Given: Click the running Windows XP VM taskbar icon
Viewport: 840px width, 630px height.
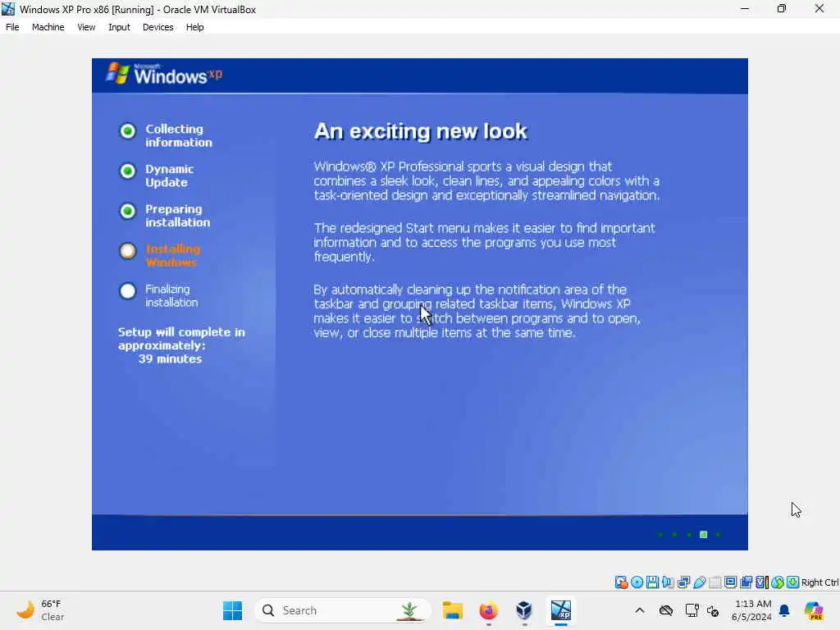Looking at the screenshot, I should 561,610.
